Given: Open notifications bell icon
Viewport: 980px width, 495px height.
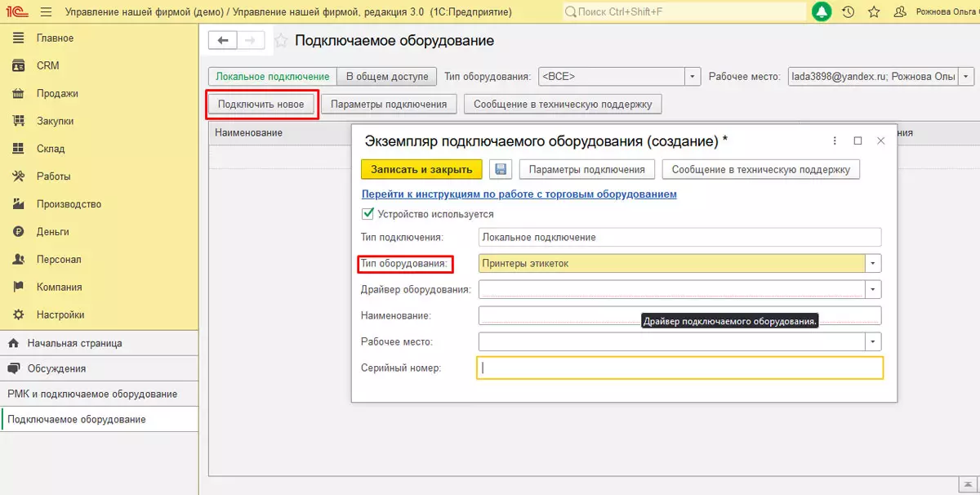Looking at the screenshot, I should 821,12.
